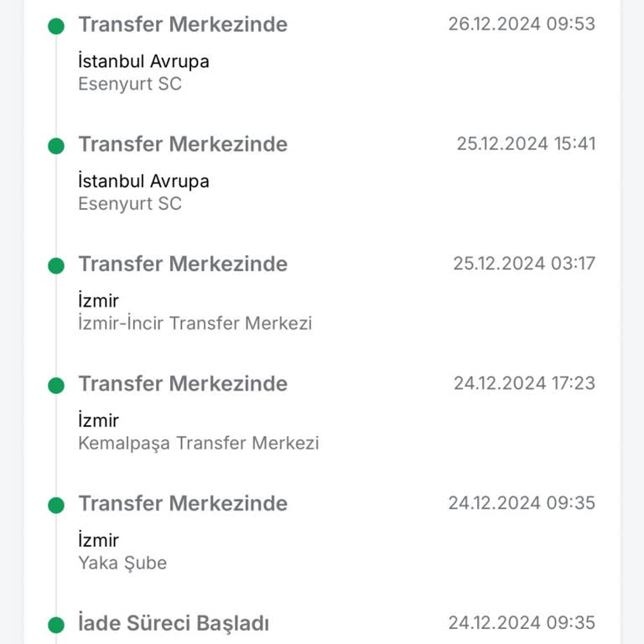Tap the 25.12.2024 15:41 timestamp

click(526, 143)
